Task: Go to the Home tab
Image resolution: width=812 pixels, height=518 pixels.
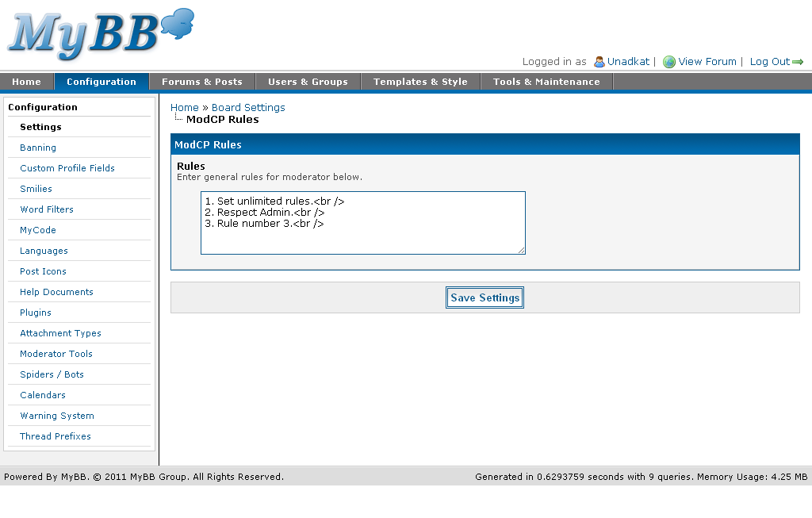Action: [x=26, y=82]
